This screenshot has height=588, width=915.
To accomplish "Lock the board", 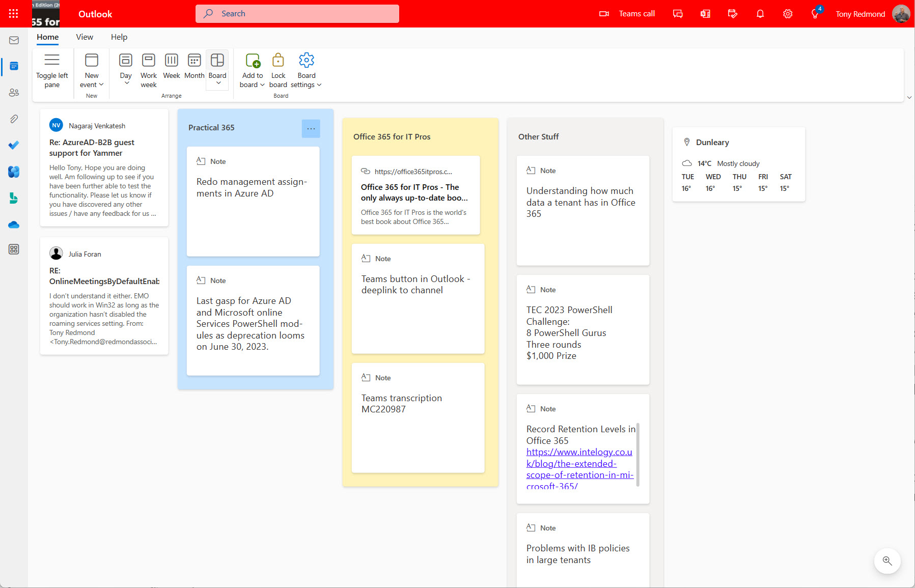I will tap(278, 70).
